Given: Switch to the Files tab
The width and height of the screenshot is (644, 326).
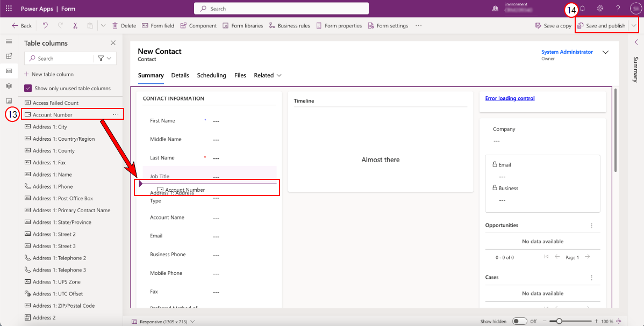Looking at the screenshot, I should tap(240, 75).
